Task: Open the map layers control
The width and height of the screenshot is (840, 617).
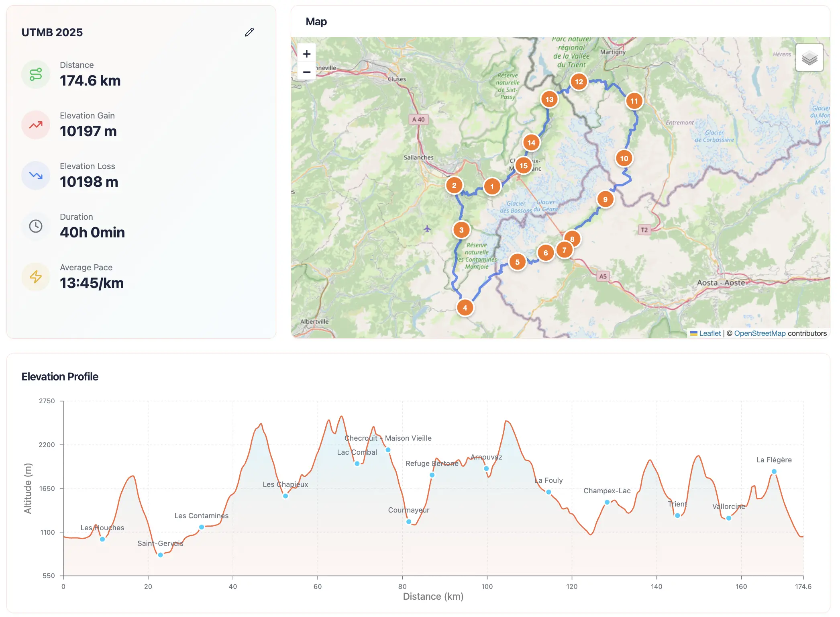Action: click(x=809, y=58)
